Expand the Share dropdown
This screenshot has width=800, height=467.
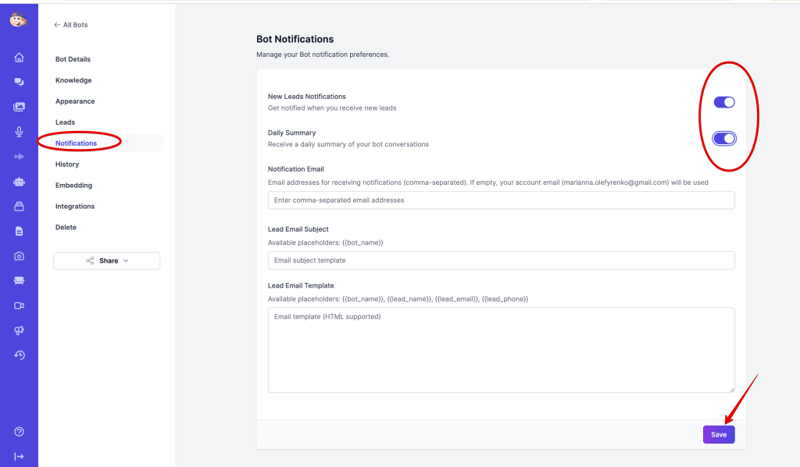pos(107,261)
